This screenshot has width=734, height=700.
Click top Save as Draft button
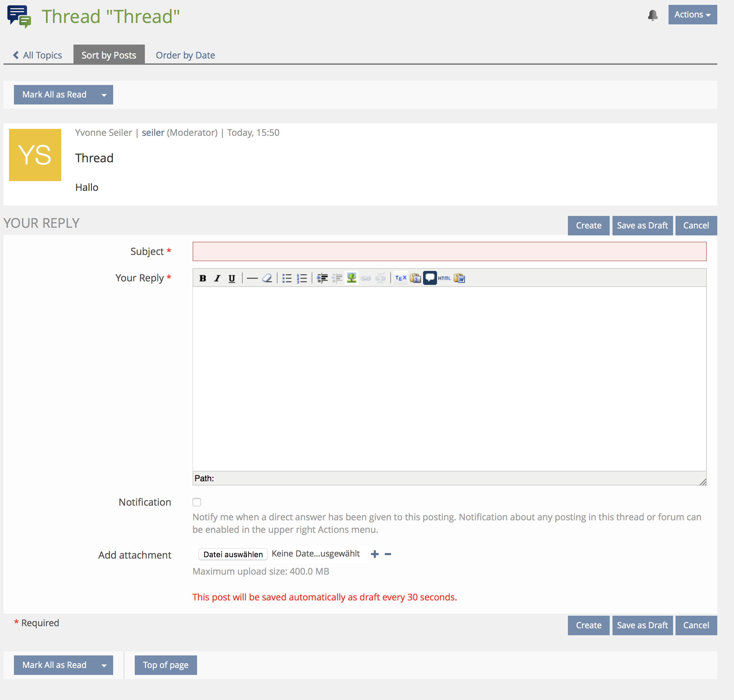click(x=642, y=225)
